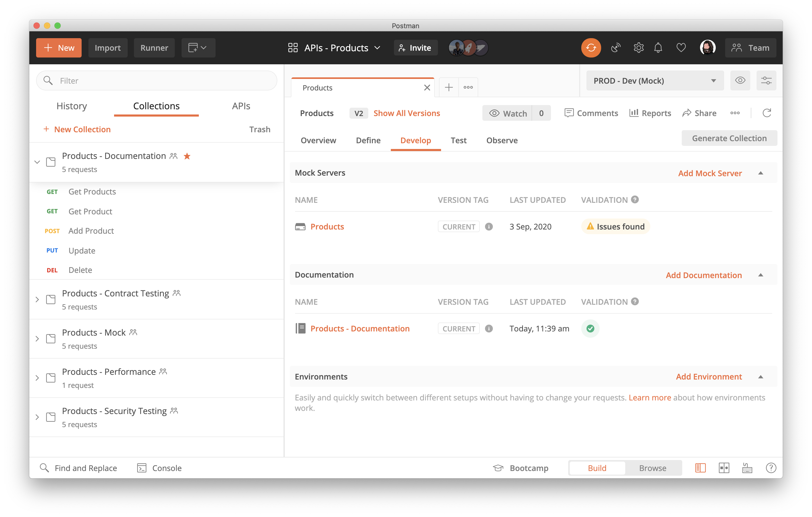The width and height of the screenshot is (812, 517).
Task: Open tab options three-dot menu
Action: click(468, 87)
